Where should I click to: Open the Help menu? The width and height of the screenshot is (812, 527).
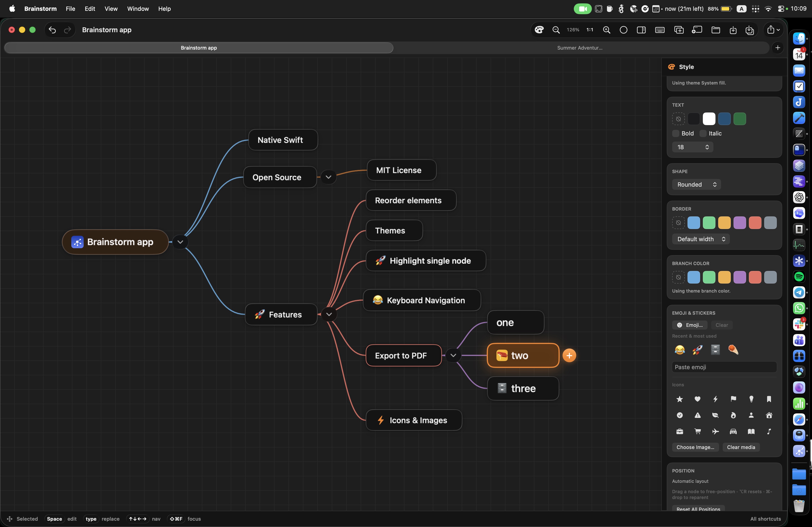tap(164, 9)
